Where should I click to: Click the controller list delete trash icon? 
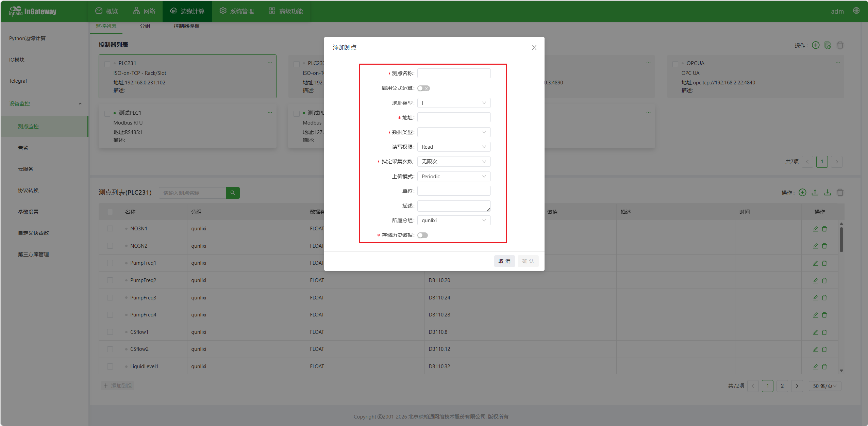pyautogui.click(x=840, y=45)
